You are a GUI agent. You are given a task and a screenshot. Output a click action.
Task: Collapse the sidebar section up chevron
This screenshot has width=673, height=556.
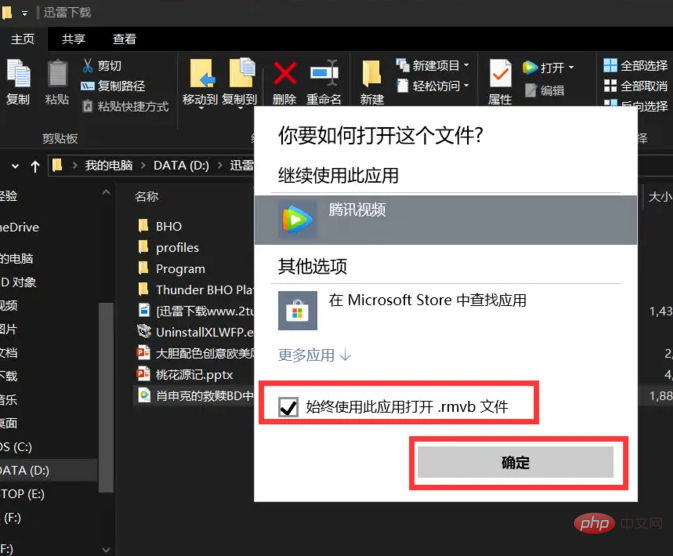click(106, 192)
